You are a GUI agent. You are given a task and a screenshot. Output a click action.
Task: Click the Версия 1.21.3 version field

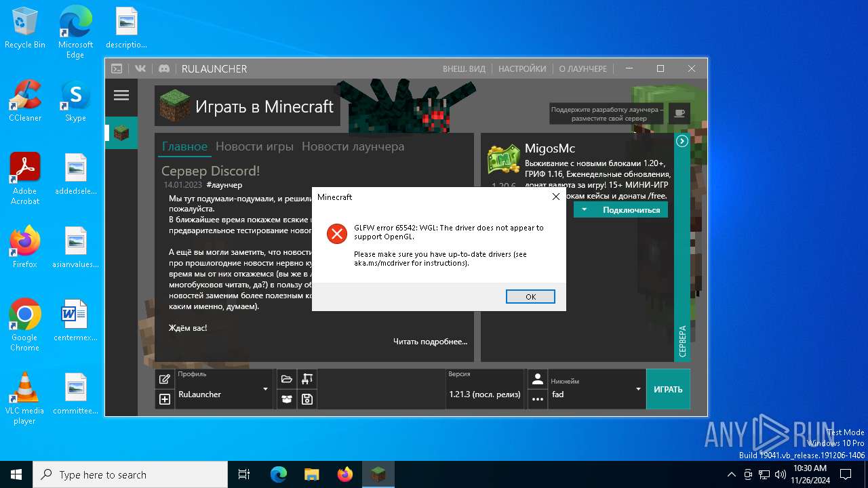(x=485, y=389)
